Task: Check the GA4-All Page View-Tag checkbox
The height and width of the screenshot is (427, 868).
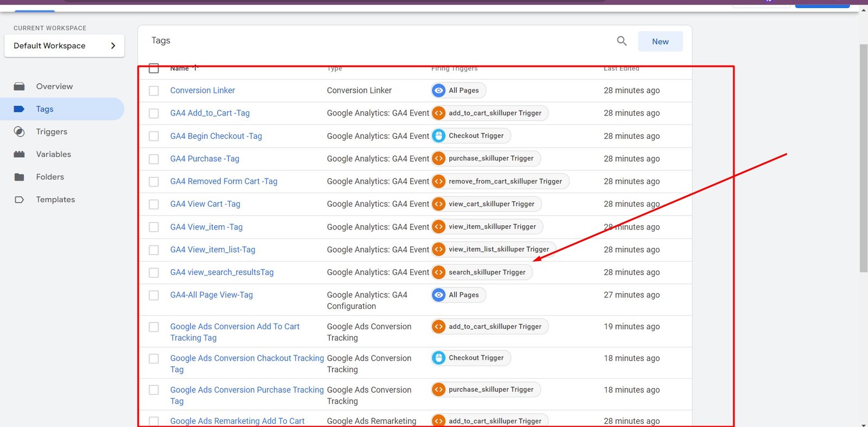Action: 154,296
